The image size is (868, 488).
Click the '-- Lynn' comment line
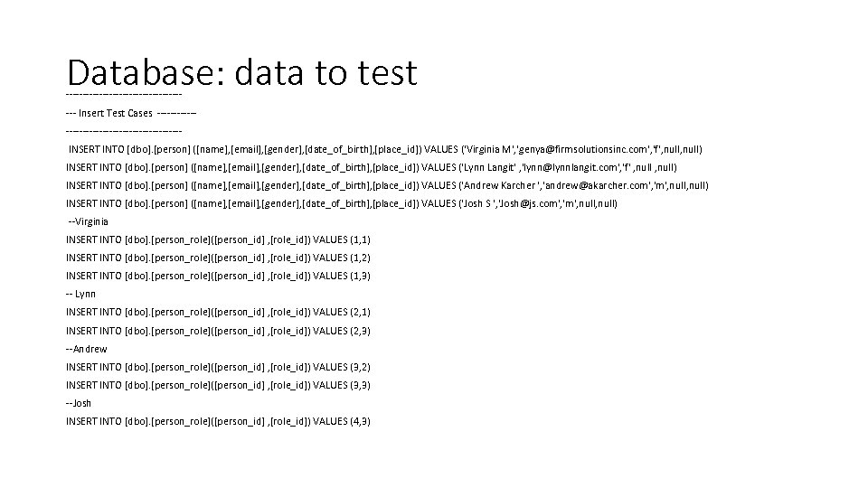pos(81,294)
